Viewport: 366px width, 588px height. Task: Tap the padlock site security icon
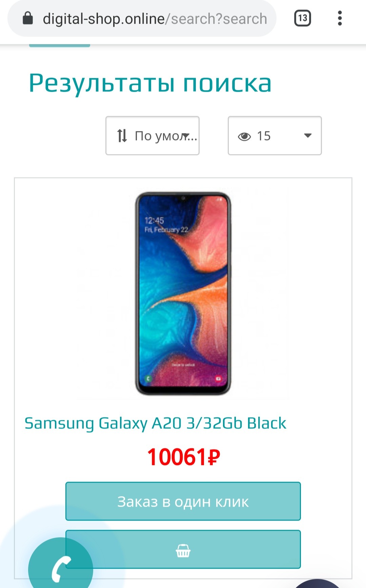pos(28,19)
